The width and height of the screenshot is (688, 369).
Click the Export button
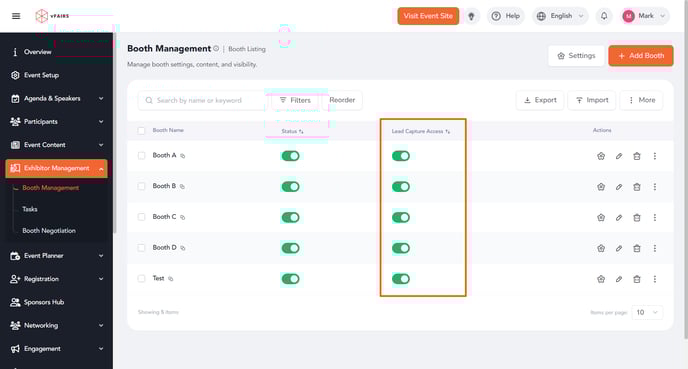pyautogui.click(x=540, y=100)
